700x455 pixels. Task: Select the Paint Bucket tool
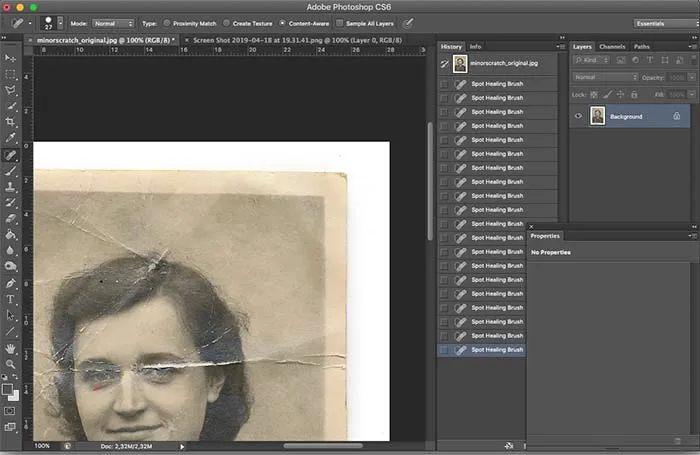tap(10, 235)
